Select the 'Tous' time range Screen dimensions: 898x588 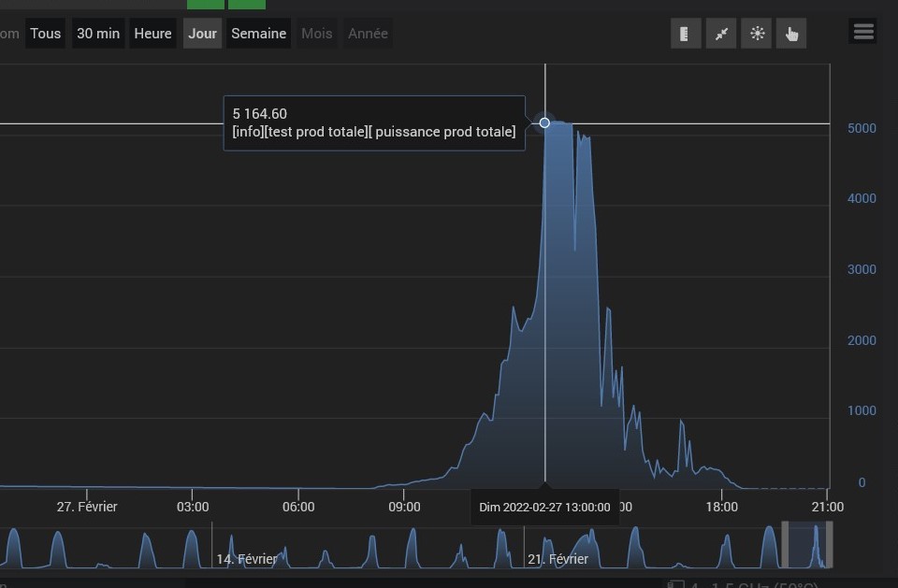tap(45, 34)
